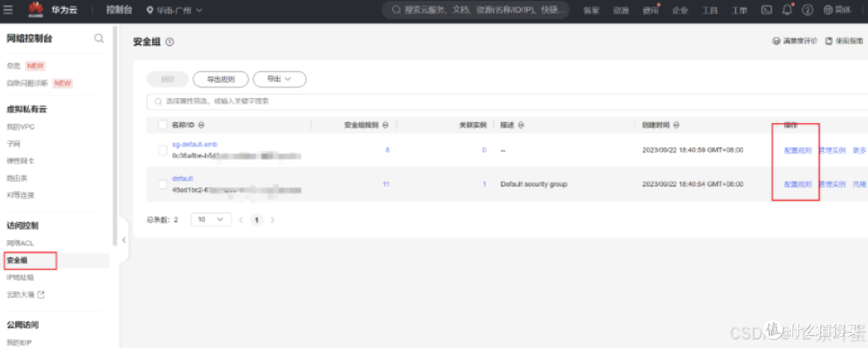Select page 1 in pagination
This screenshot has width=868, height=348.
tap(256, 220)
